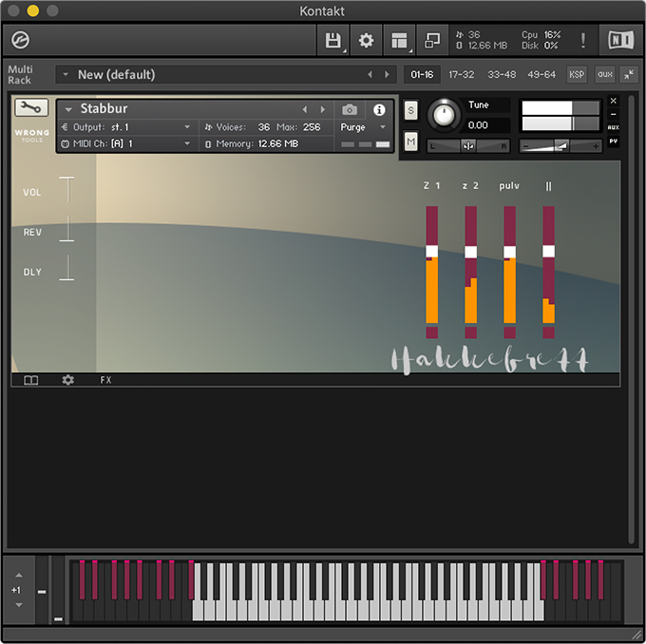Toggle the aux rack button
646x644 pixels.
point(604,75)
